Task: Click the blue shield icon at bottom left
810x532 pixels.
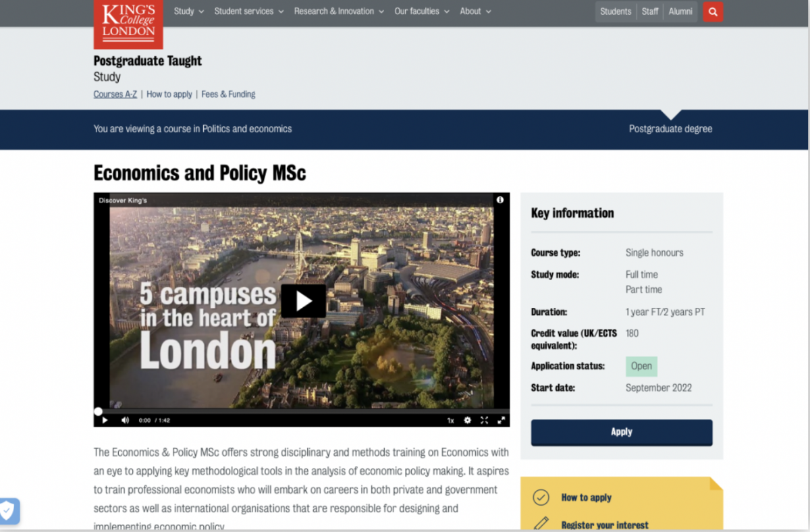Action: point(8,511)
